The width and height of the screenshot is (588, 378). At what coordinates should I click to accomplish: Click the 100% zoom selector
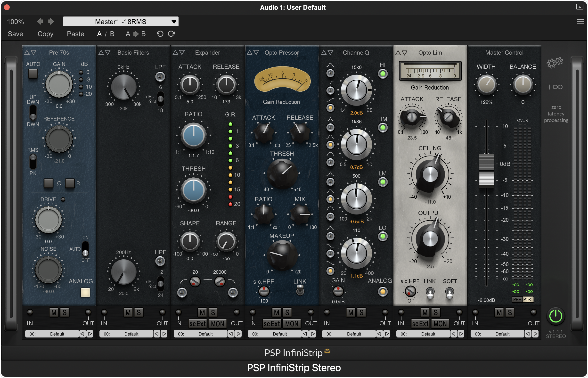16,22
